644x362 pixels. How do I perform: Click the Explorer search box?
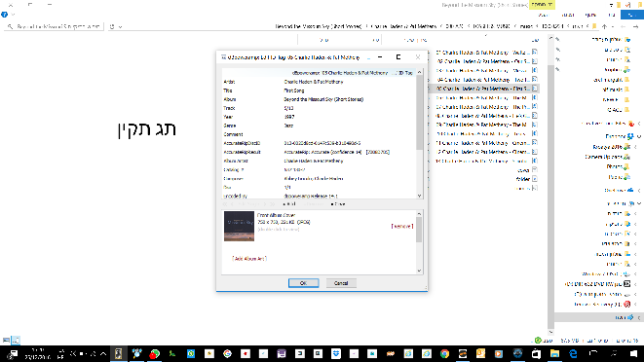coord(54,26)
